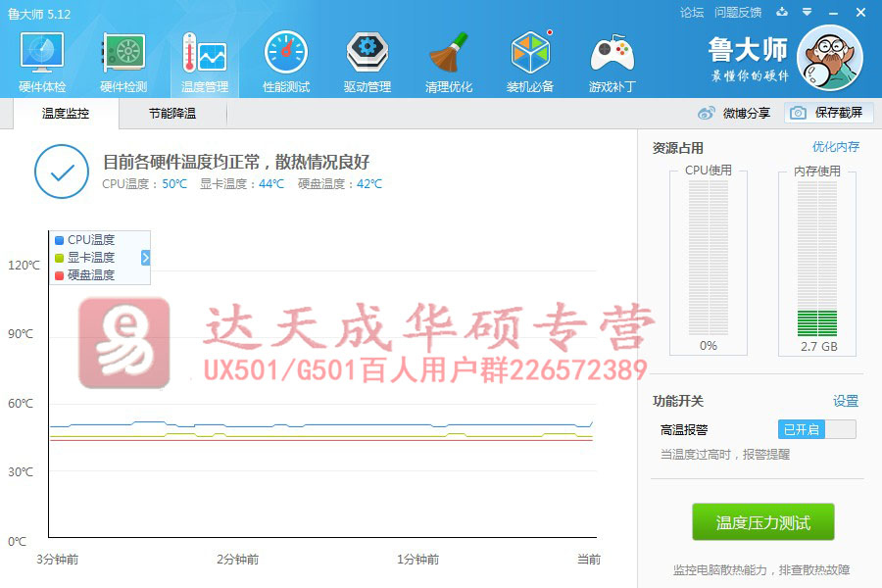Viewport: 882px width, 588px height.
Task: Open 游戏补丁 gamepad icon
Action: pos(612,54)
